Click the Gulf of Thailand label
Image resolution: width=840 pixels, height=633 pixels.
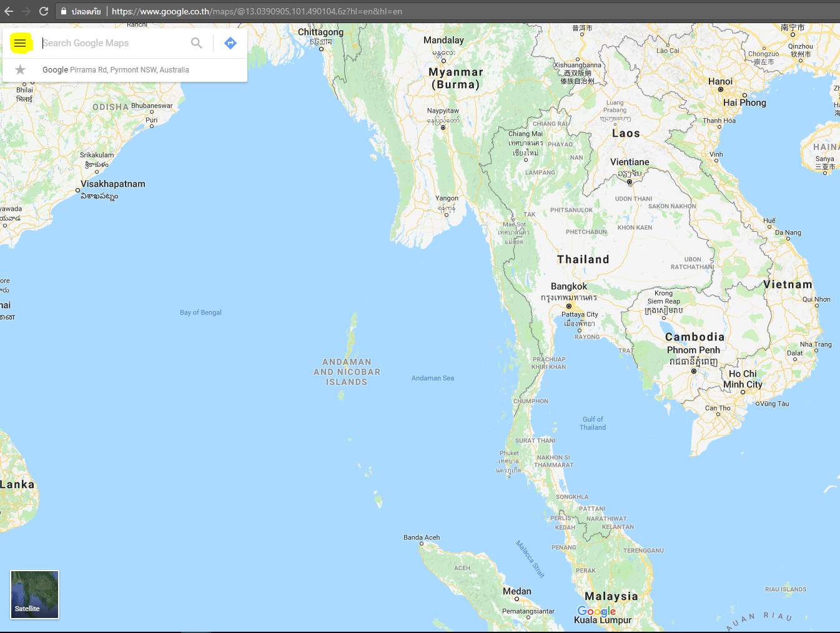coord(593,424)
